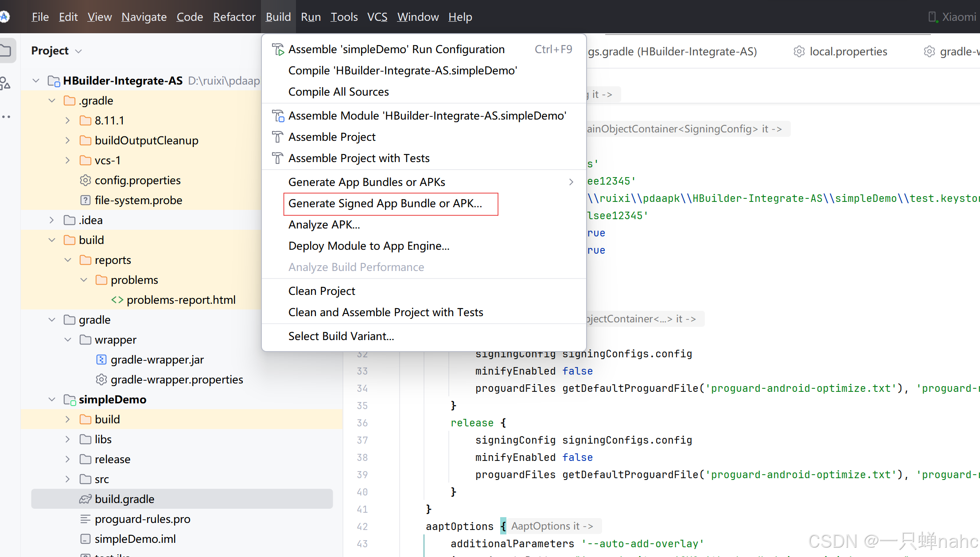Click Assemble Project hammer icon
The height and width of the screenshot is (557, 980).
pyautogui.click(x=278, y=137)
